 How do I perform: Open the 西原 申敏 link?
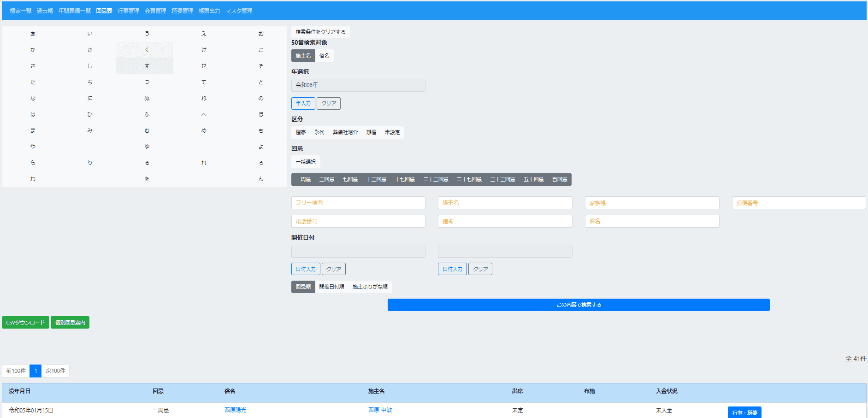pos(380,410)
